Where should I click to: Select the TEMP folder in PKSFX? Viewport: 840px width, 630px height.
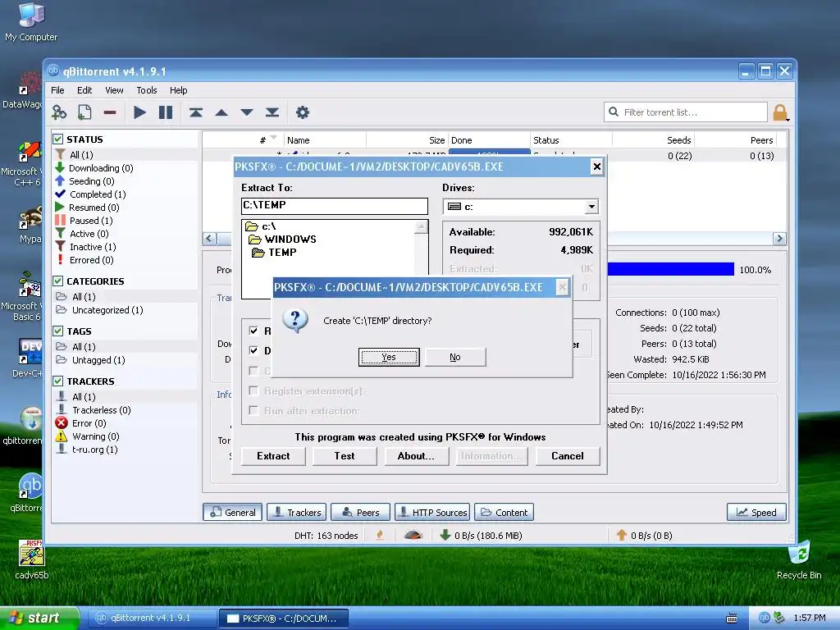274,253
